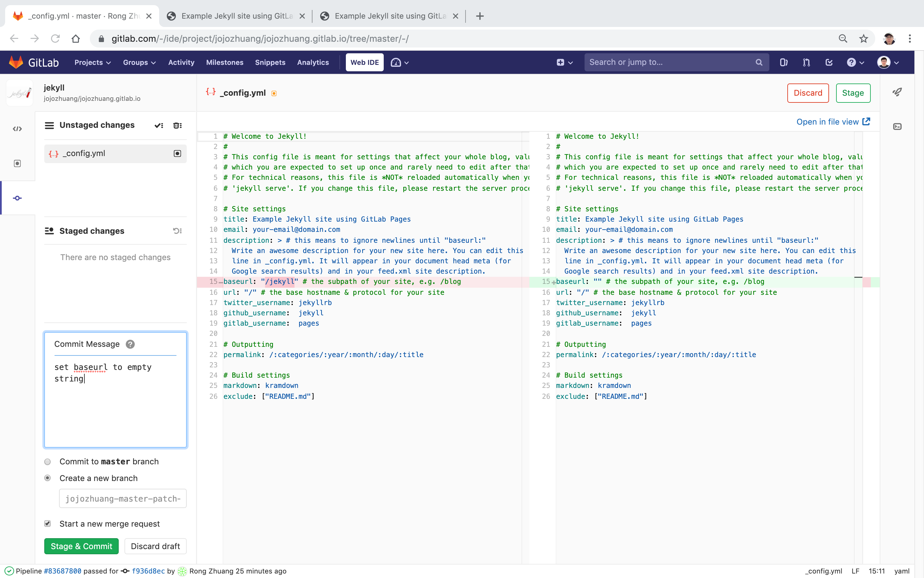Click Discard draft button
924x578 pixels.
(155, 546)
